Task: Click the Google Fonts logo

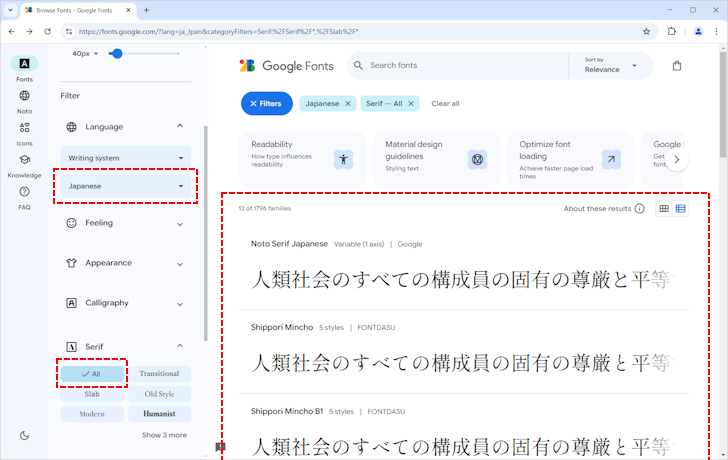Action: (286, 66)
